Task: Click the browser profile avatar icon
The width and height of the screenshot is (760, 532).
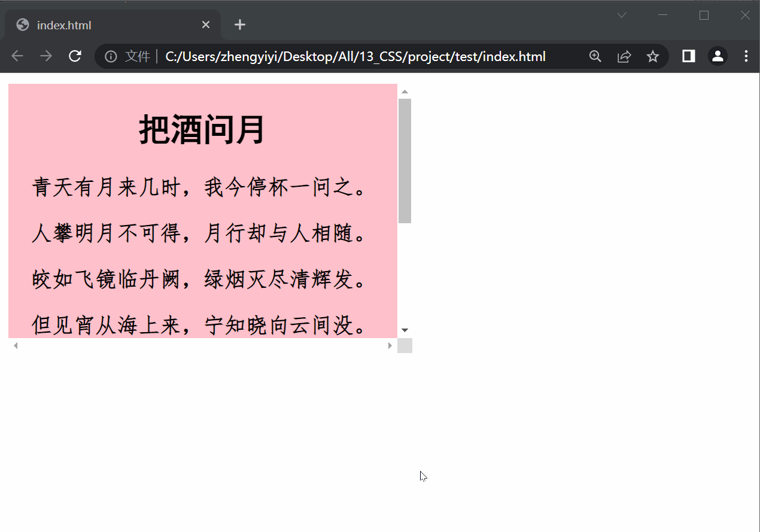Action: (718, 56)
